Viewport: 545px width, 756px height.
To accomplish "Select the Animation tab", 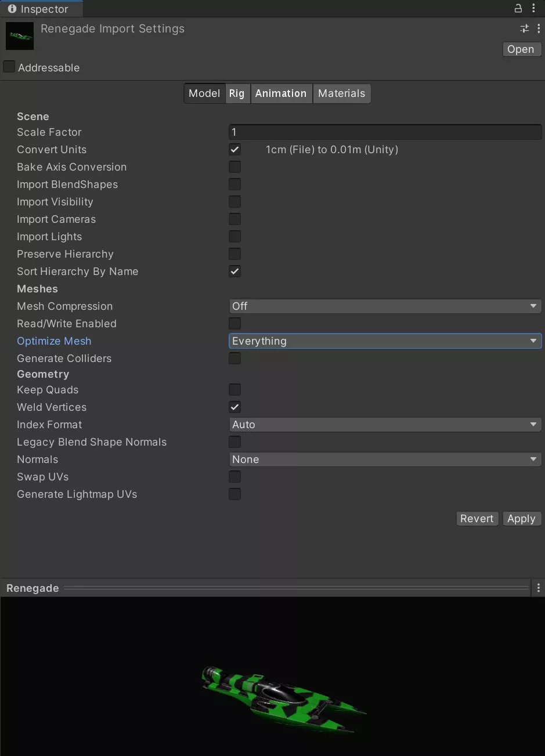I will pos(281,93).
